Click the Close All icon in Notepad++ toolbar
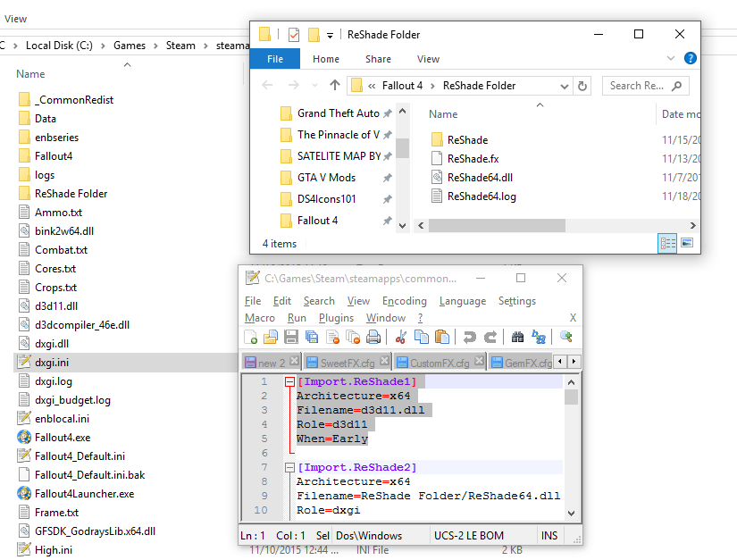The width and height of the screenshot is (737, 560). pyautogui.click(x=353, y=337)
